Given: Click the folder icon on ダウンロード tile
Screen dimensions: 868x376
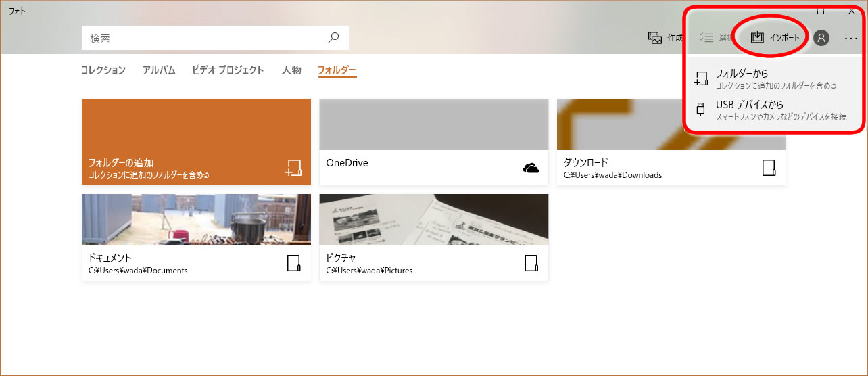Looking at the screenshot, I should [x=769, y=168].
